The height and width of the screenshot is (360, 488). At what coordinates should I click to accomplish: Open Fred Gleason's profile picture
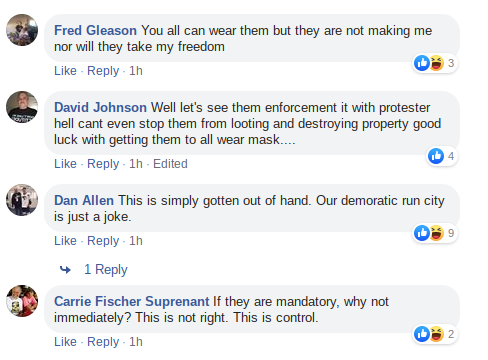[x=22, y=30]
